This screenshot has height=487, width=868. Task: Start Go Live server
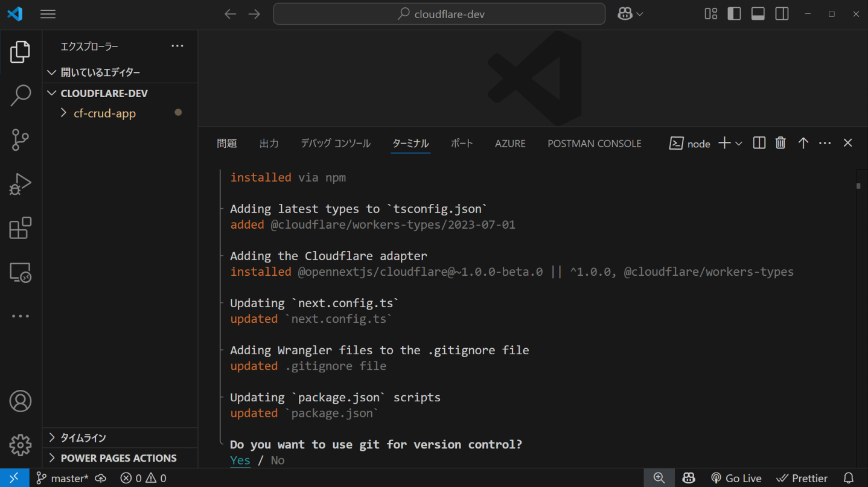736,479
